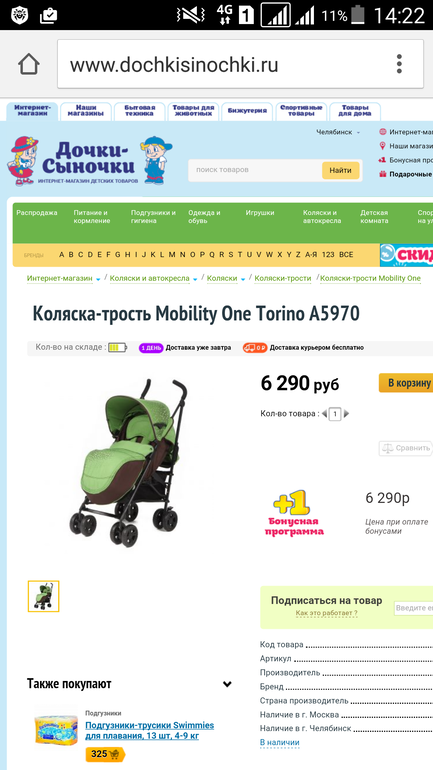This screenshot has width=433, height=770.
Task: Click the Найти search button
Action: [x=341, y=170]
